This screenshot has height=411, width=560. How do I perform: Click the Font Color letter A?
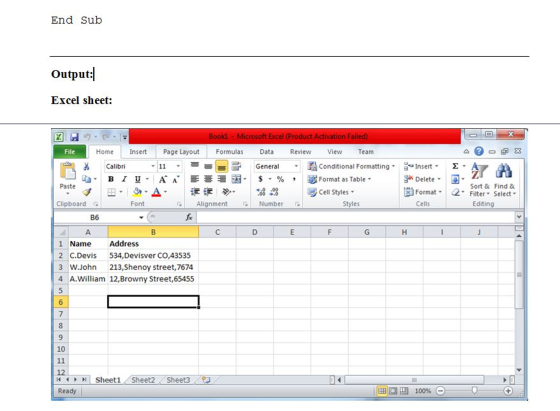[156, 192]
